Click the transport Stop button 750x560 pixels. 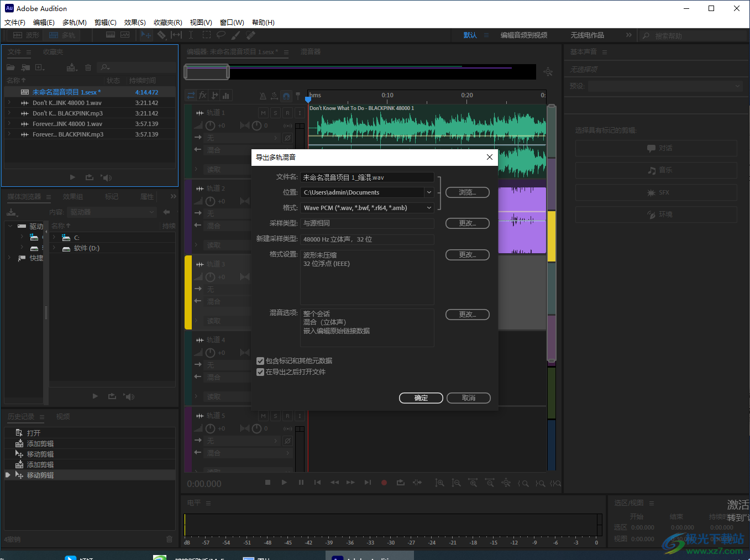268,483
